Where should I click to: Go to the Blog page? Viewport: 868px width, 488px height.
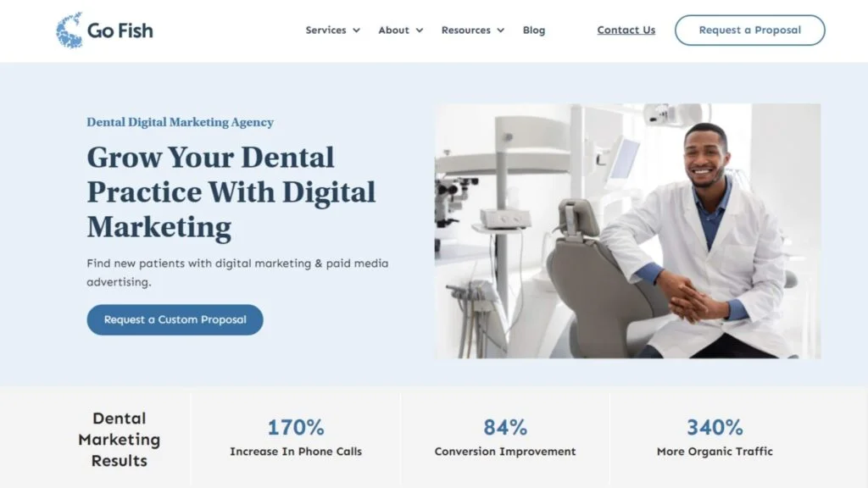(534, 30)
